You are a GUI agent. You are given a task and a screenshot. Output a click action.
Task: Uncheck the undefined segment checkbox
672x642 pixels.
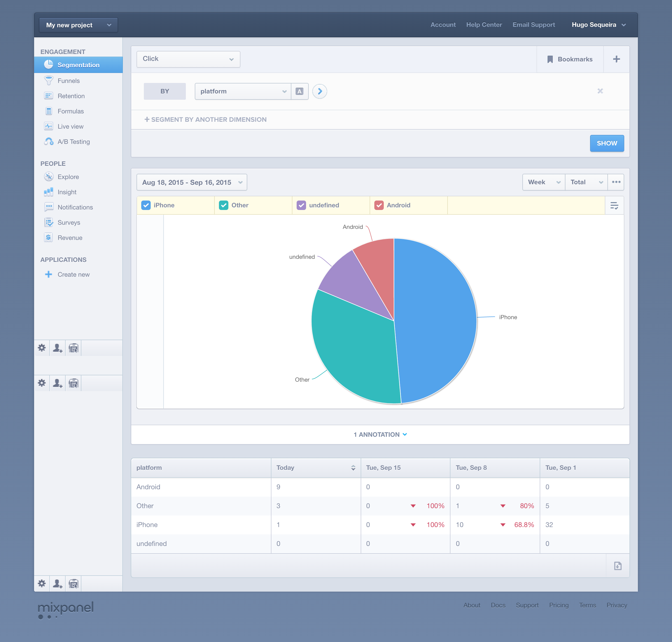(301, 205)
